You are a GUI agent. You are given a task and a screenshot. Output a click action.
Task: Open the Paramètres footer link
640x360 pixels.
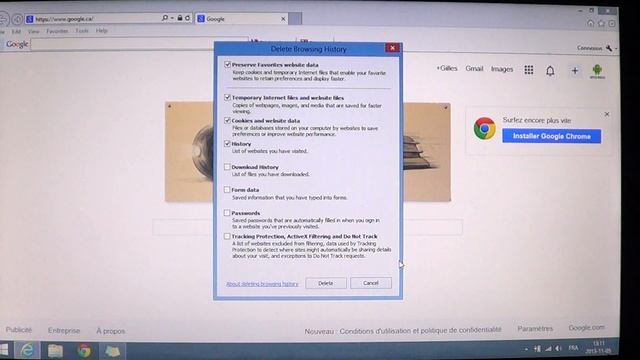(x=535, y=329)
